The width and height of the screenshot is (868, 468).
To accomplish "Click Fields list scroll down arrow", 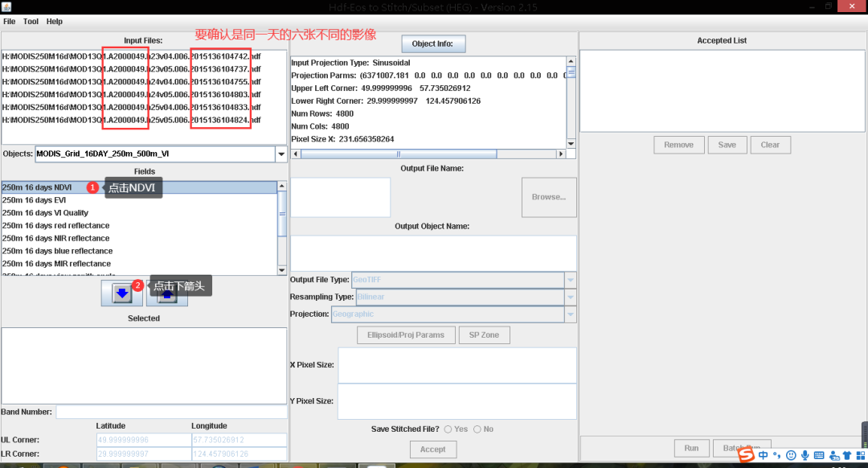I will [282, 270].
